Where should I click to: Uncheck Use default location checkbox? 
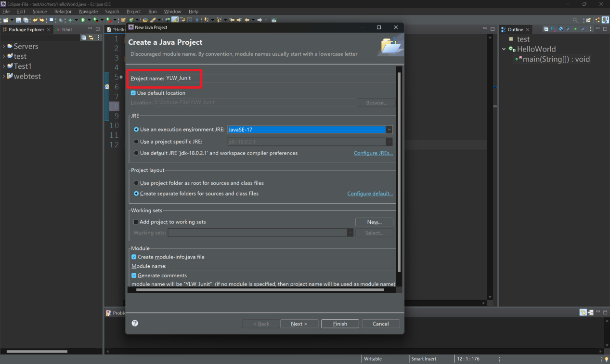tap(133, 93)
